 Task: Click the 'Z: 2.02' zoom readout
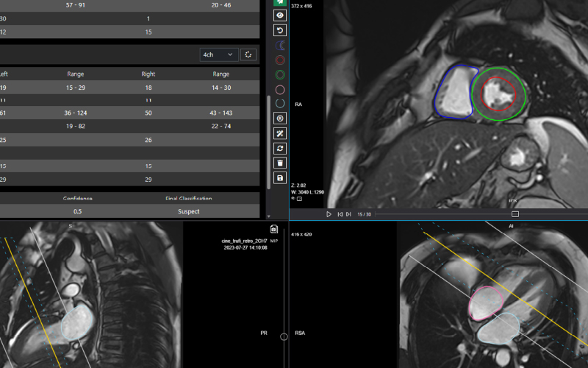[x=298, y=185]
